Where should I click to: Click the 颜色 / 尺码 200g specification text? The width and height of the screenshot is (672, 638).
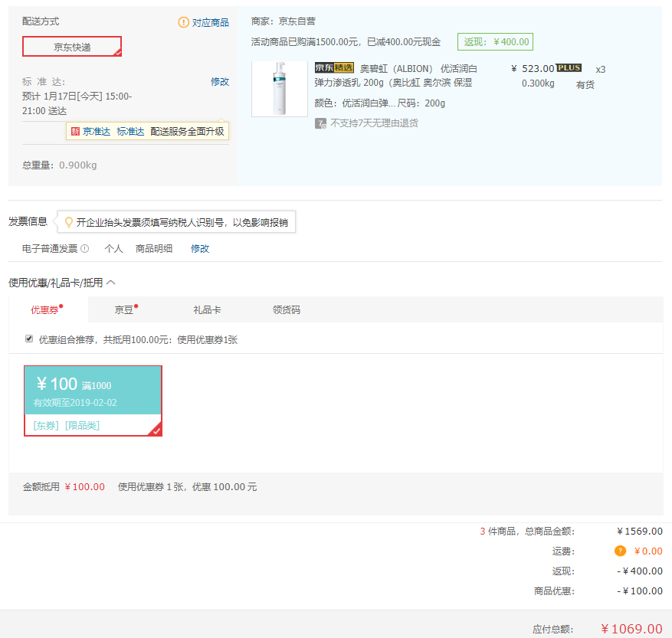coord(380,103)
